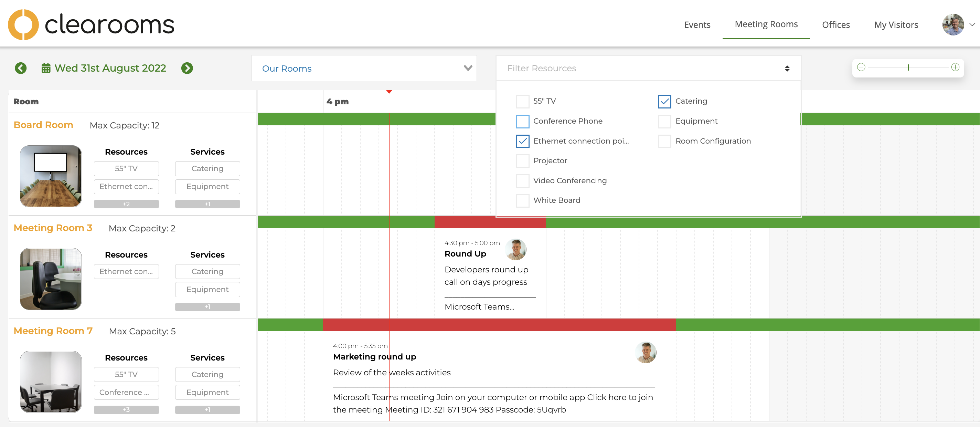Enable the Conference Phone filter

522,121
